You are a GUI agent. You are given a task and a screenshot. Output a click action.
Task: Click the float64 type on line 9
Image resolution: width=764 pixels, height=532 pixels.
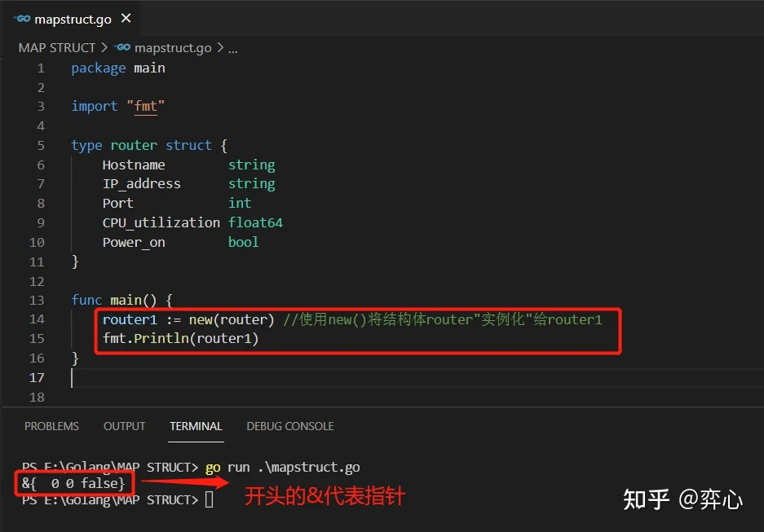256,223
